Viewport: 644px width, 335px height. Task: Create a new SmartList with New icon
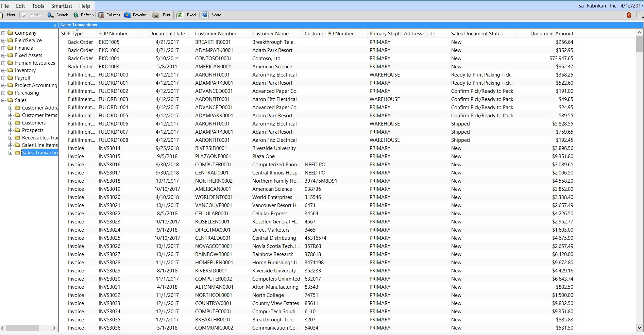point(2,15)
